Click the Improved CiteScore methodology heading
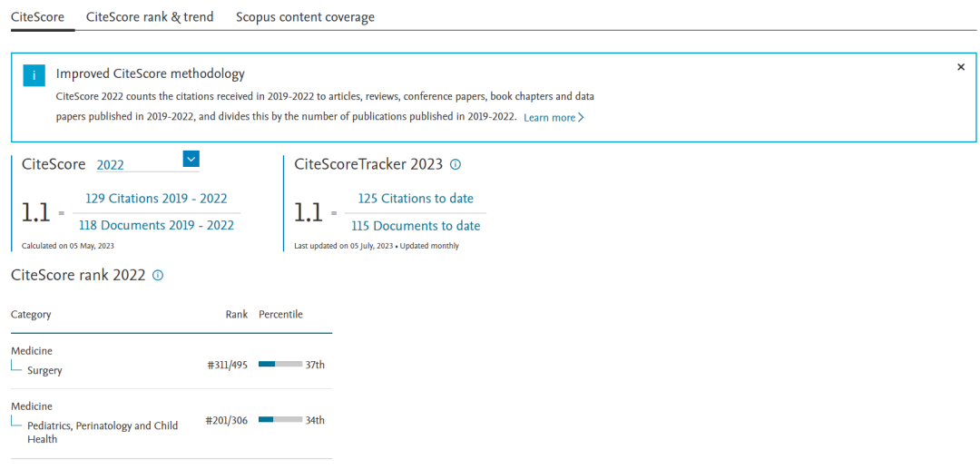 [x=150, y=73]
